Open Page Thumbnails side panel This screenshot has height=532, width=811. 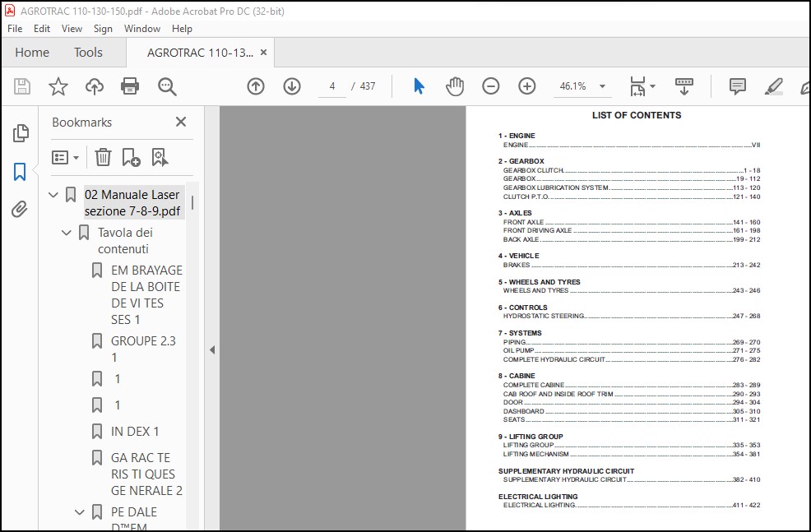pos(21,133)
